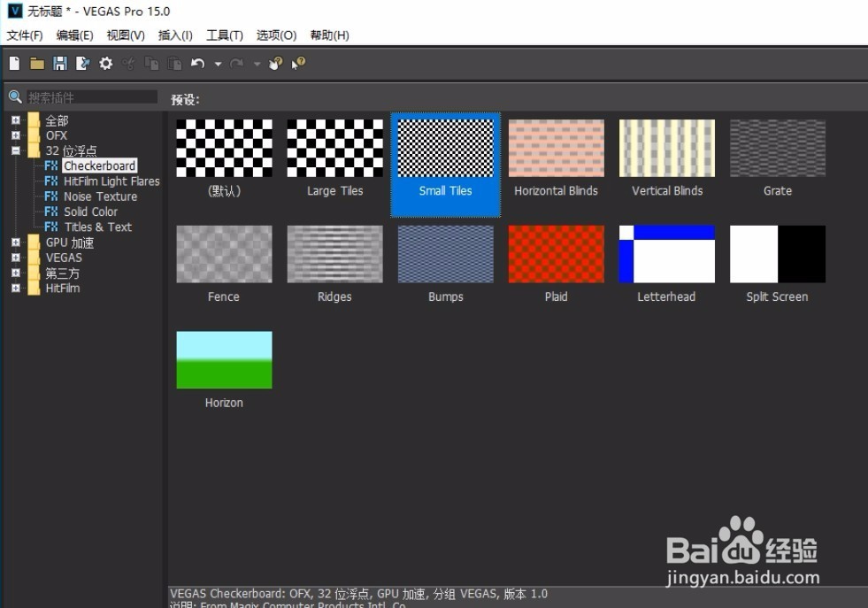
Task: Click the folder icon next to 32 位浮点
Action: (x=34, y=150)
